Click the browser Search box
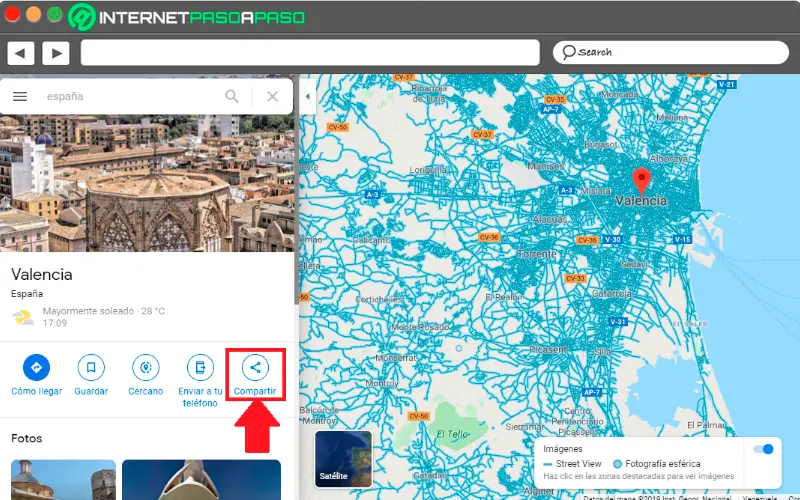Image resolution: width=800 pixels, height=500 pixels. (670, 52)
